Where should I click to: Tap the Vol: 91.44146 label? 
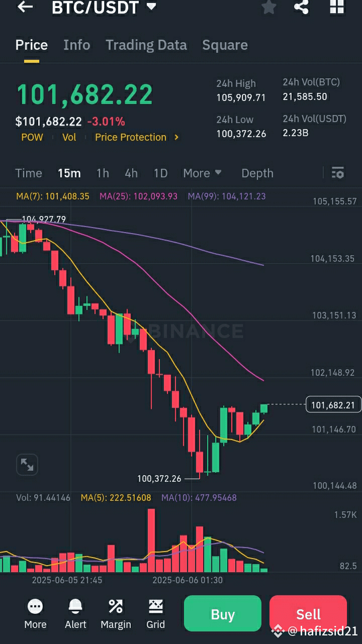click(43, 498)
